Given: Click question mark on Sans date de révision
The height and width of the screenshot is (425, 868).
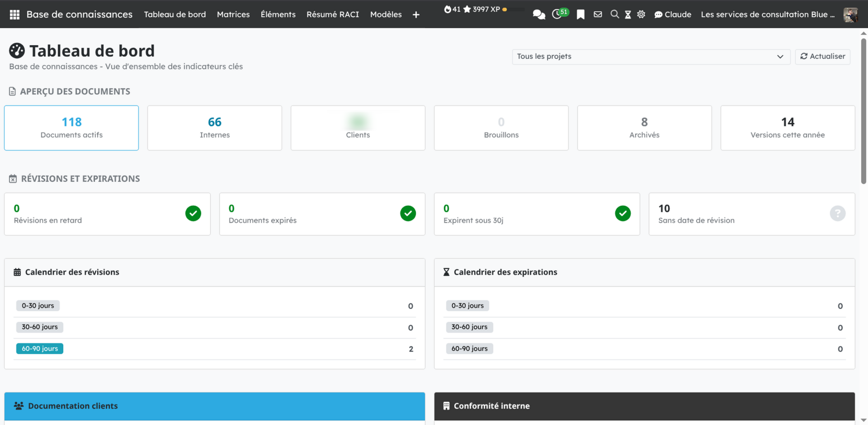Looking at the screenshot, I should pos(837,213).
